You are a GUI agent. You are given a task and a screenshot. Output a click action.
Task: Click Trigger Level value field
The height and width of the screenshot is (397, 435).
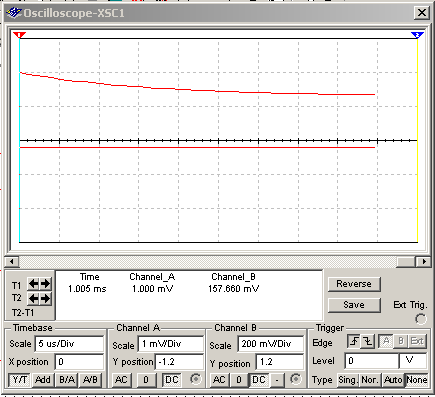point(372,361)
